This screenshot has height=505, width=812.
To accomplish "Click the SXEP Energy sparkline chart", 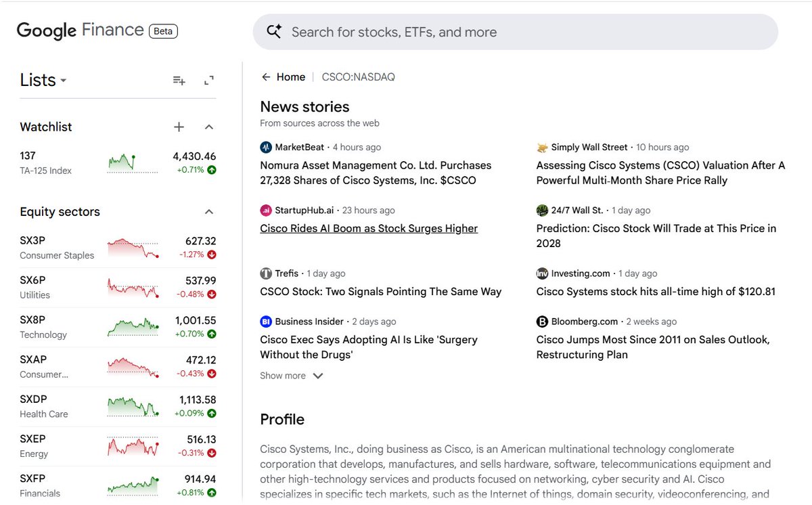I will [x=132, y=446].
